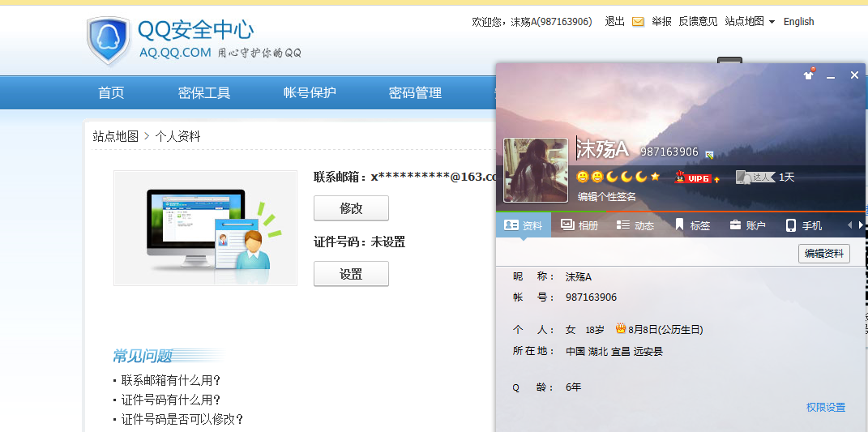
Task: Click the QQ Security Center shield logo
Action: point(109,40)
